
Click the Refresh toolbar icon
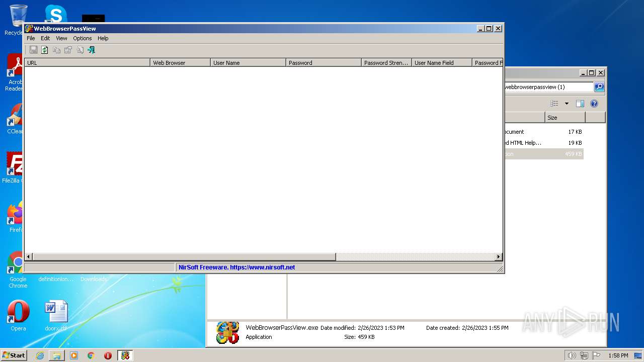click(x=45, y=50)
